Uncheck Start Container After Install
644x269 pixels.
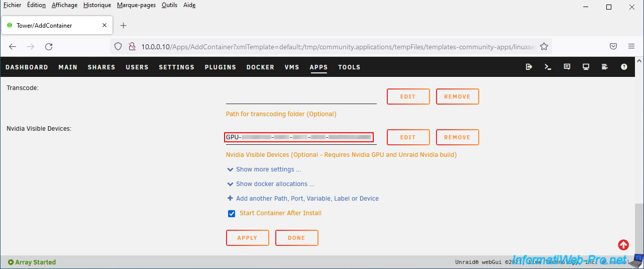click(232, 213)
